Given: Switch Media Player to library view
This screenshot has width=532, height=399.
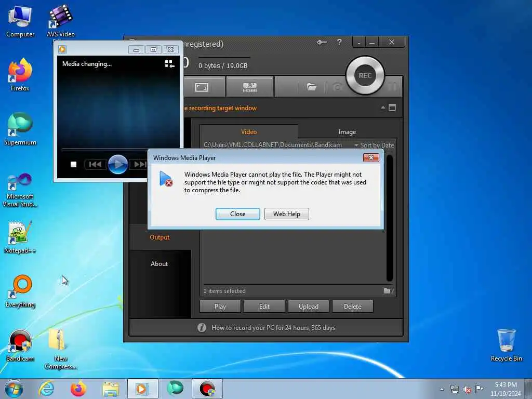Looking at the screenshot, I should pyautogui.click(x=169, y=64).
